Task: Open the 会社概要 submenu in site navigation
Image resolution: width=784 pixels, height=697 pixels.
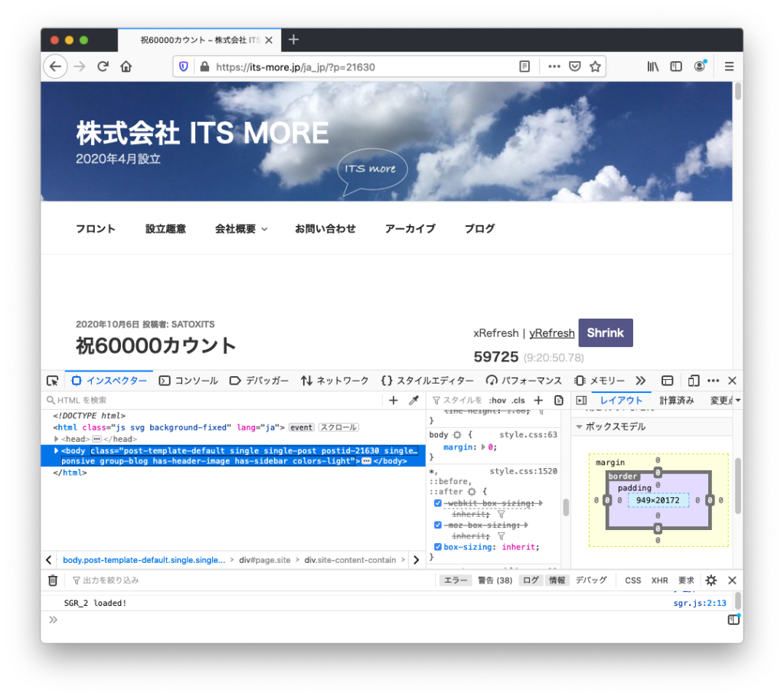Action: [x=241, y=229]
